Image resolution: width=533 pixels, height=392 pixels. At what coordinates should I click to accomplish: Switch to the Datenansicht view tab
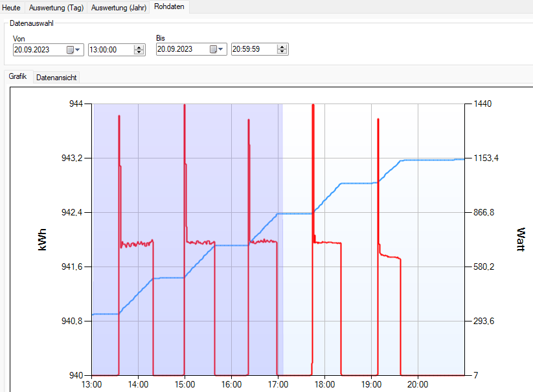tap(57, 78)
